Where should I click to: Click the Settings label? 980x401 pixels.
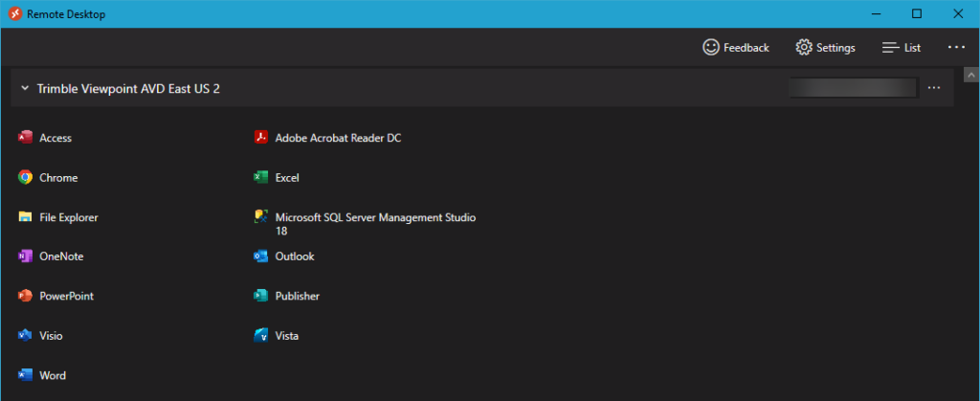[835, 48]
